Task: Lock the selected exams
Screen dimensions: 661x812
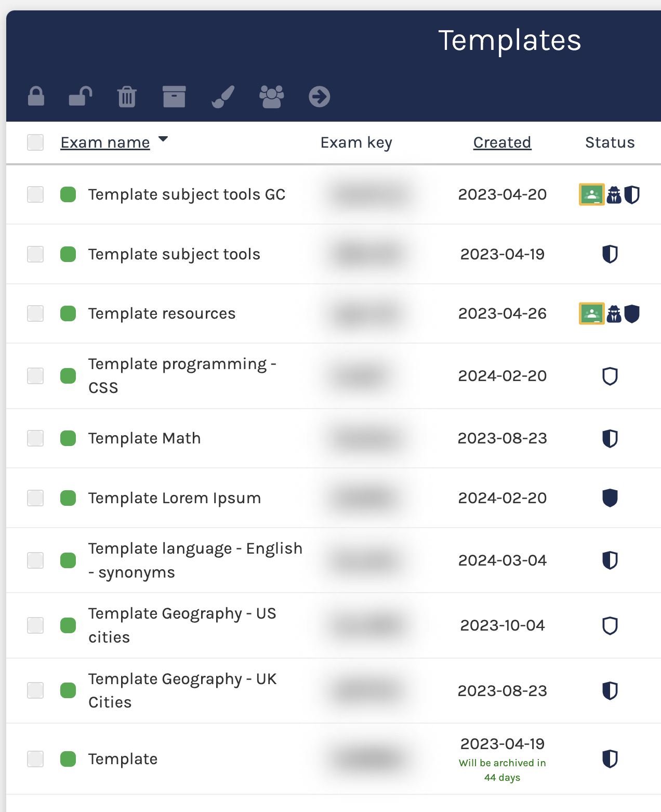Action: (35, 96)
